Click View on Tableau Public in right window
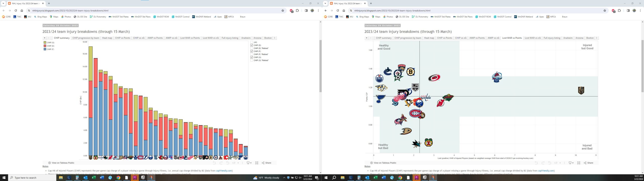This screenshot has height=181, width=644. [383, 163]
